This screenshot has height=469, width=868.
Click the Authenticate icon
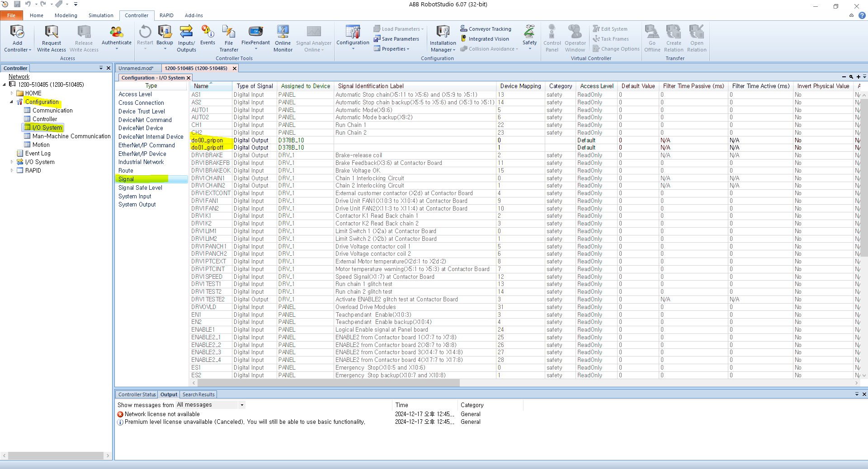116,32
